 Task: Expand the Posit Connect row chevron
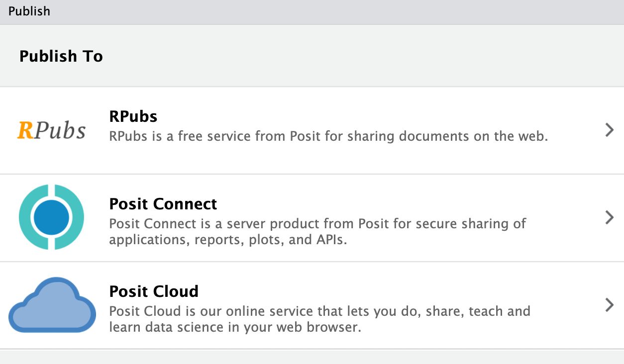(609, 217)
